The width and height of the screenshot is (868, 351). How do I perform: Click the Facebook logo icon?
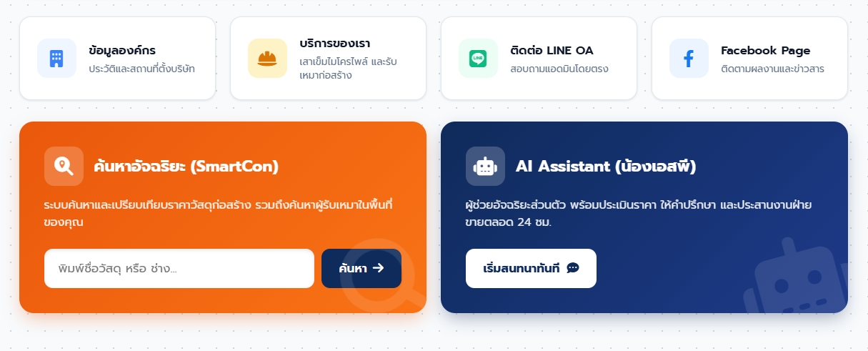pyautogui.click(x=689, y=59)
